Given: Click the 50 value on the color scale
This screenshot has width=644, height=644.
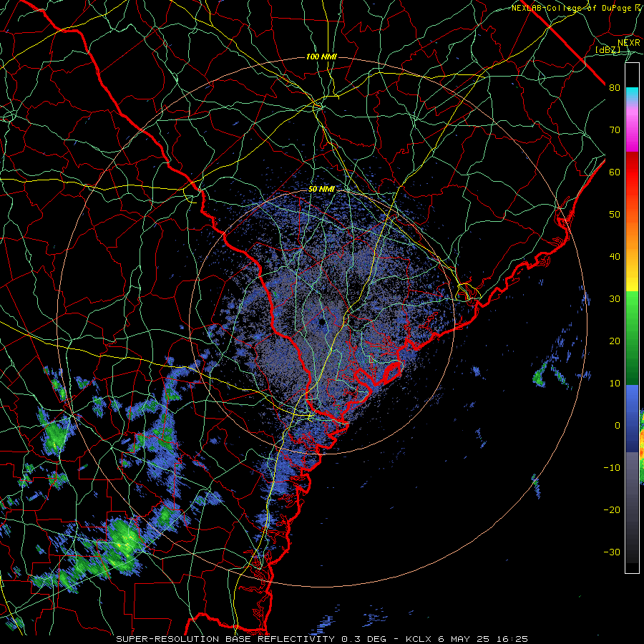Looking at the screenshot, I should [615, 215].
